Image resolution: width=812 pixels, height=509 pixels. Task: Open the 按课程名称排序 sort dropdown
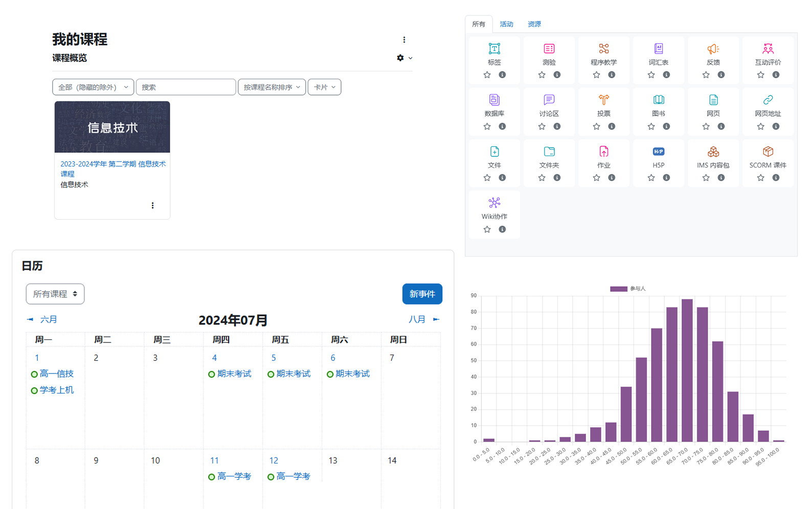[x=272, y=87]
